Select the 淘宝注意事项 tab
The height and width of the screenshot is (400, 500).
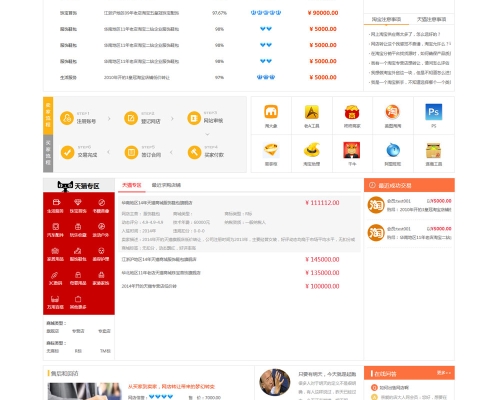[x=386, y=19]
